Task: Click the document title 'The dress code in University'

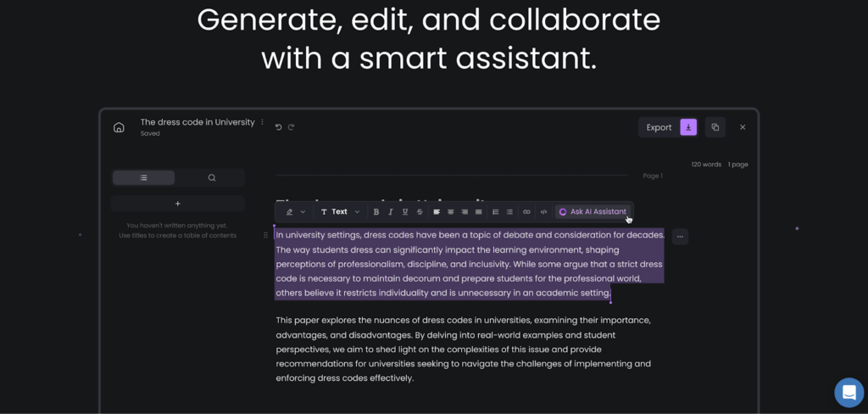Action: point(197,122)
